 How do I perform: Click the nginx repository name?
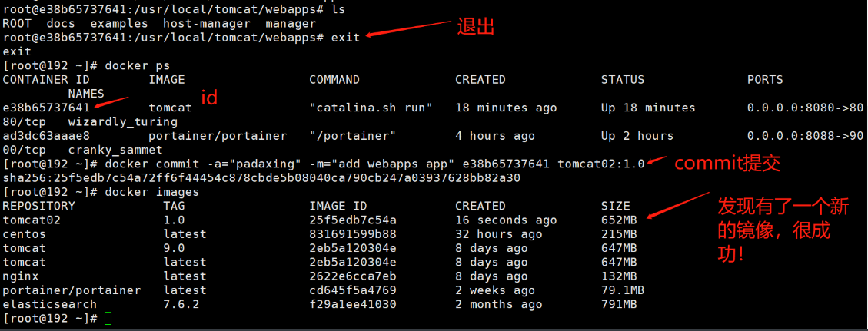pyautogui.click(x=21, y=276)
